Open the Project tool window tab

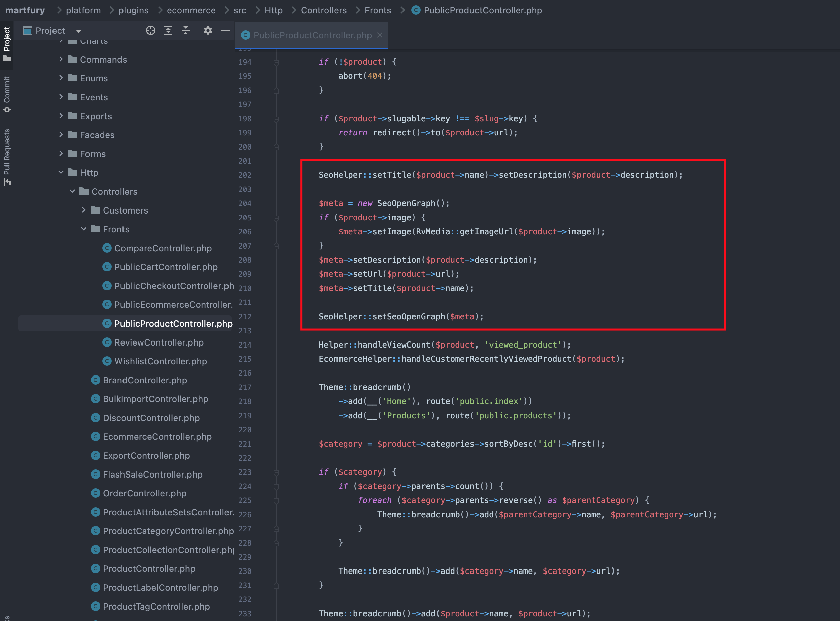tap(7, 44)
